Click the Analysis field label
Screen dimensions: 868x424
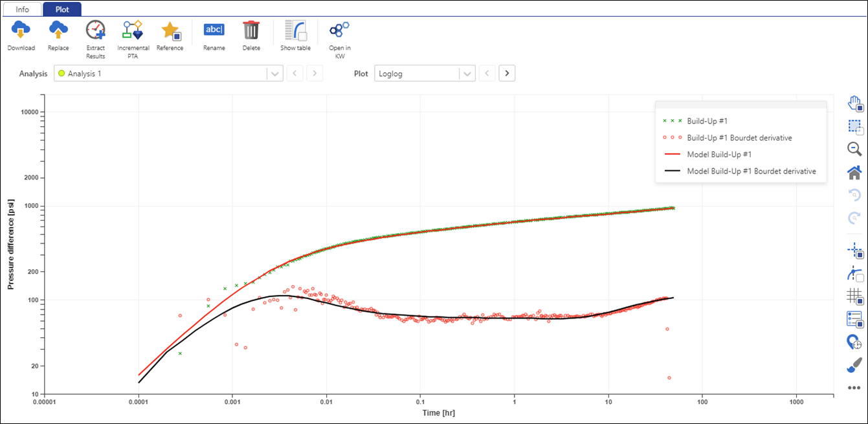tap(33, 74)
